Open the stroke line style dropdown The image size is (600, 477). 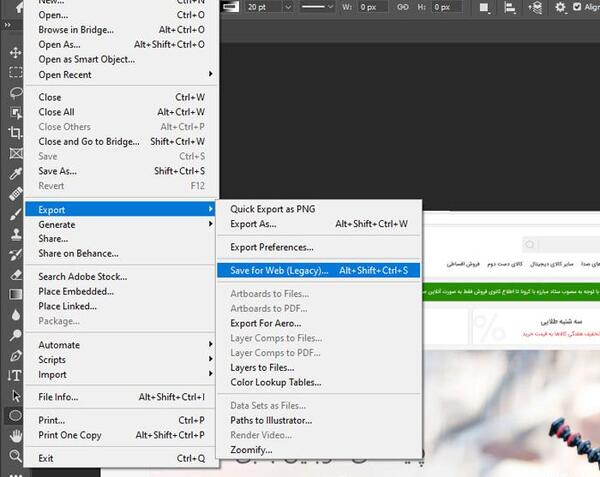coord(317,7)
